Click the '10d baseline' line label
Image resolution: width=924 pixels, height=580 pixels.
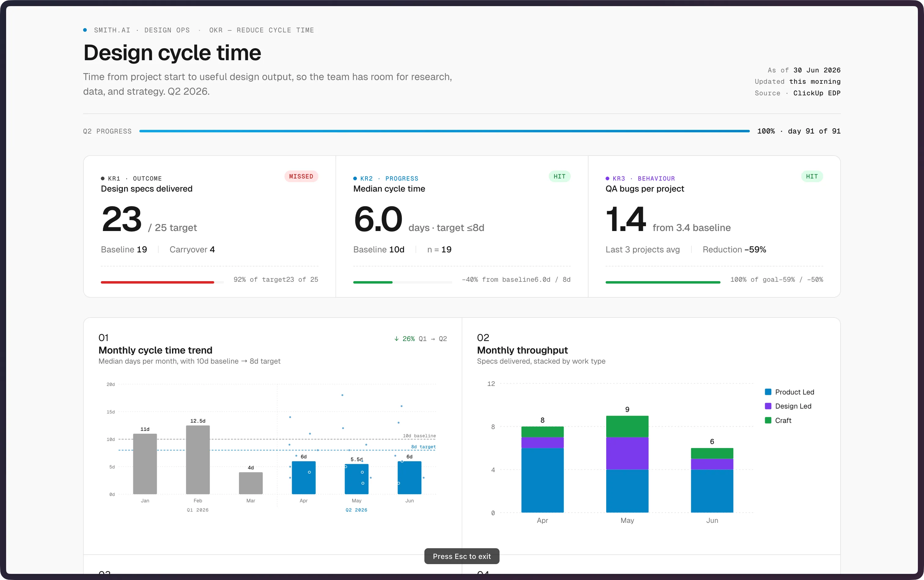pos(419,436)
